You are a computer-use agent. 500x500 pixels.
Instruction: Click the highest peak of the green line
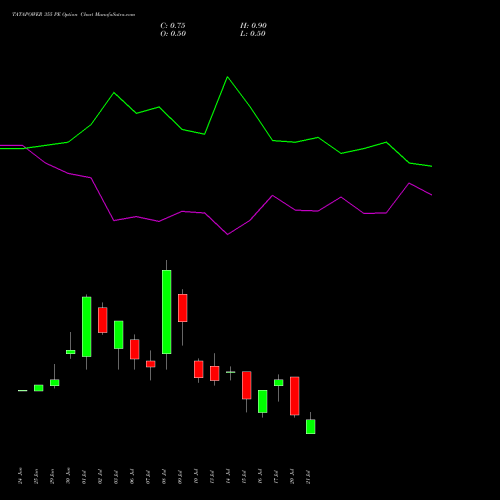pos(228,77)
